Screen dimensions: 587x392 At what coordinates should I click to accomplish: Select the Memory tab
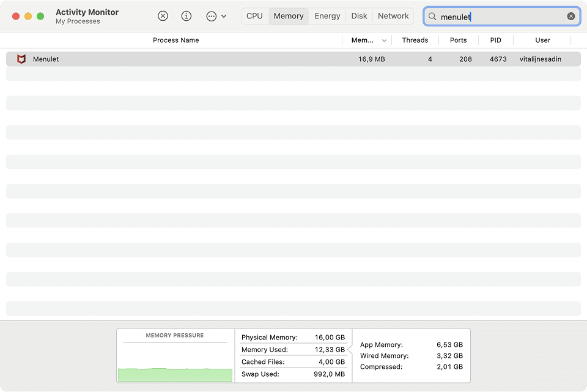[289, 16]
